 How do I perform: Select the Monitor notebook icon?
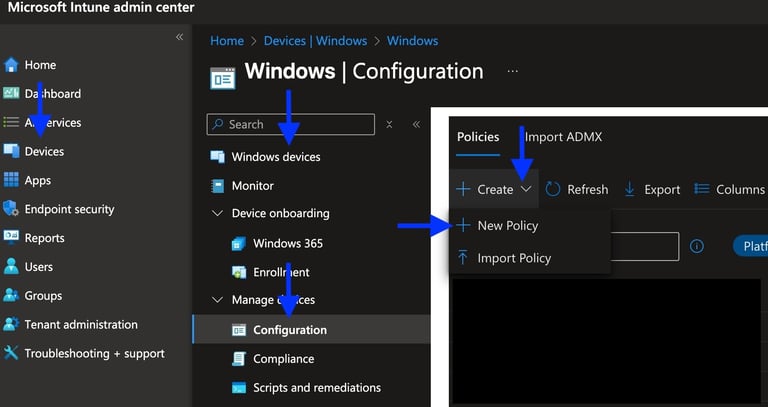[x=217, y=186]
